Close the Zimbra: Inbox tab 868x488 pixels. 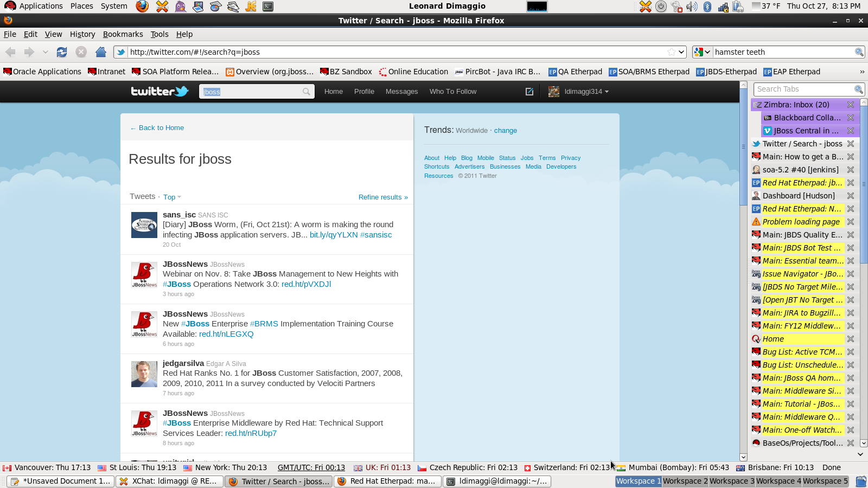(851, 105)
